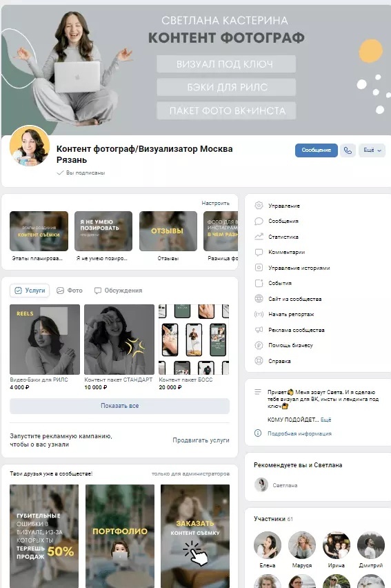Click the Показать все button
Screen dimensions: 391x588
(x=119, y=406)
